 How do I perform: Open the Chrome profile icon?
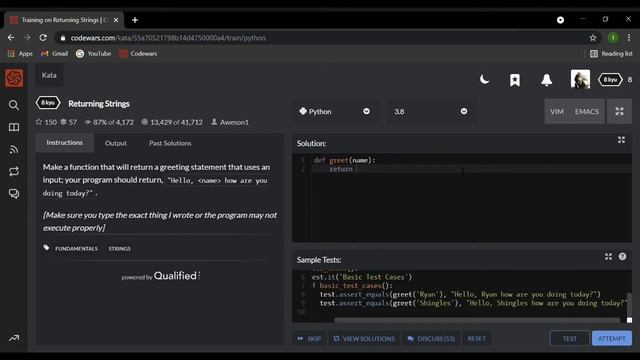pos(613,38)
